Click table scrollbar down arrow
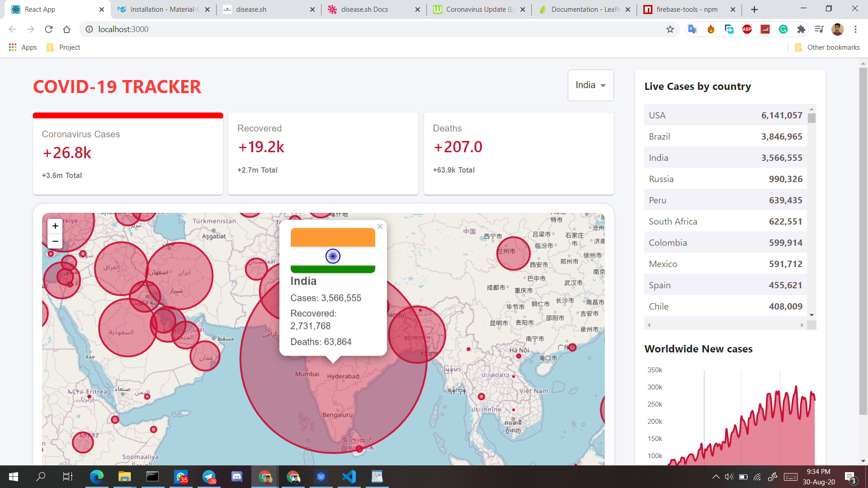 (811, 315)
